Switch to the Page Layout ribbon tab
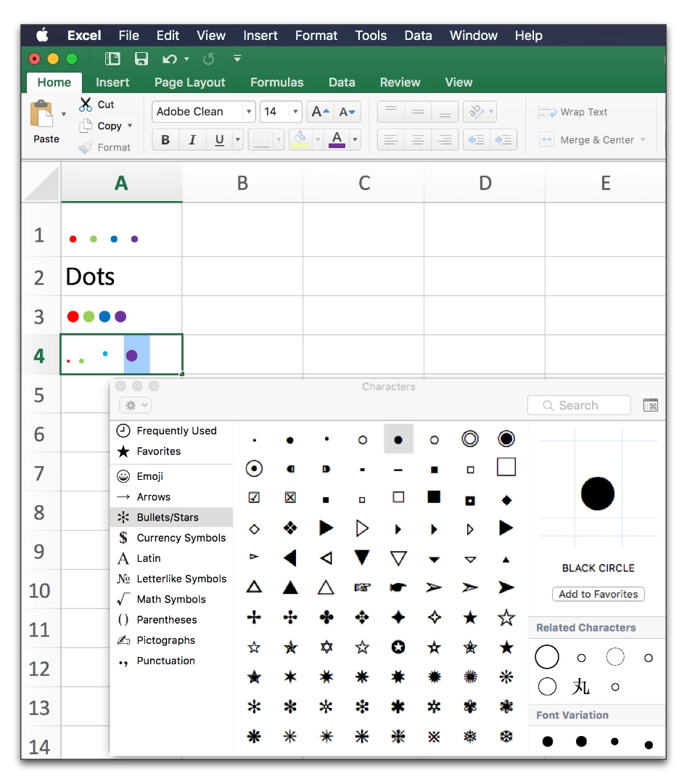Screen dimensions: 687x784 [190, 83]
